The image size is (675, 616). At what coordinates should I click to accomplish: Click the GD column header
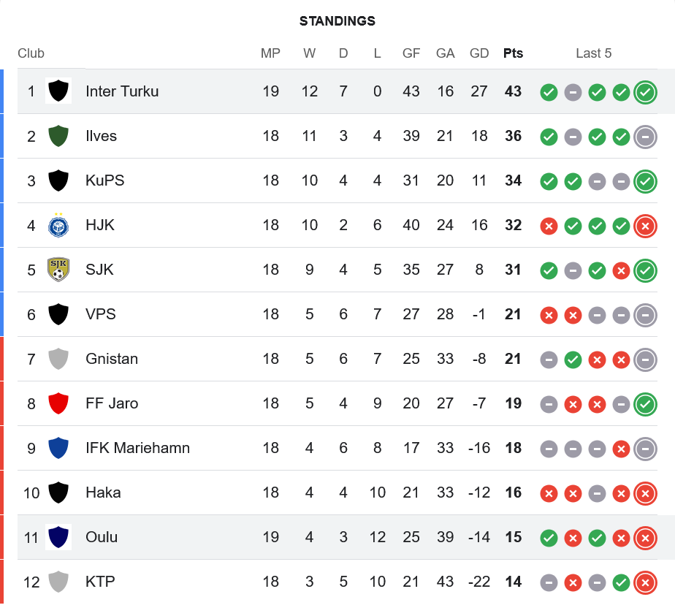pyautogui.click(x=479, y=53)
